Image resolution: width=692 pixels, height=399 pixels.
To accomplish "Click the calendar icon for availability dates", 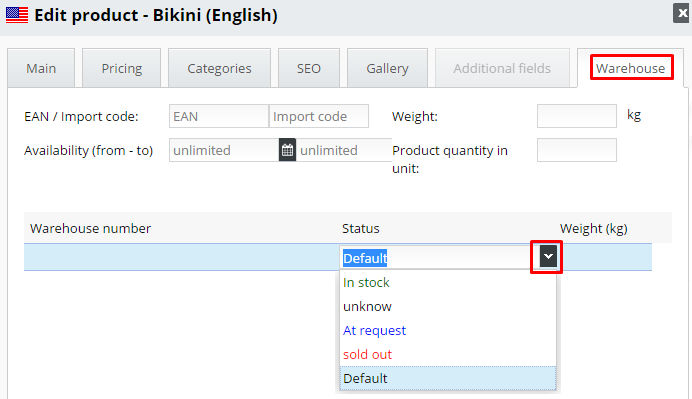I will (287, 150).
